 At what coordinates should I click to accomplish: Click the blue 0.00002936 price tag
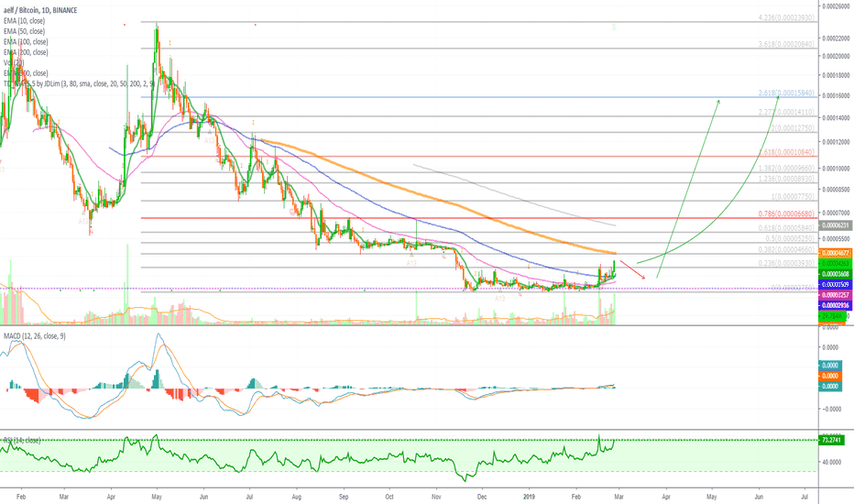click(835, 306)
